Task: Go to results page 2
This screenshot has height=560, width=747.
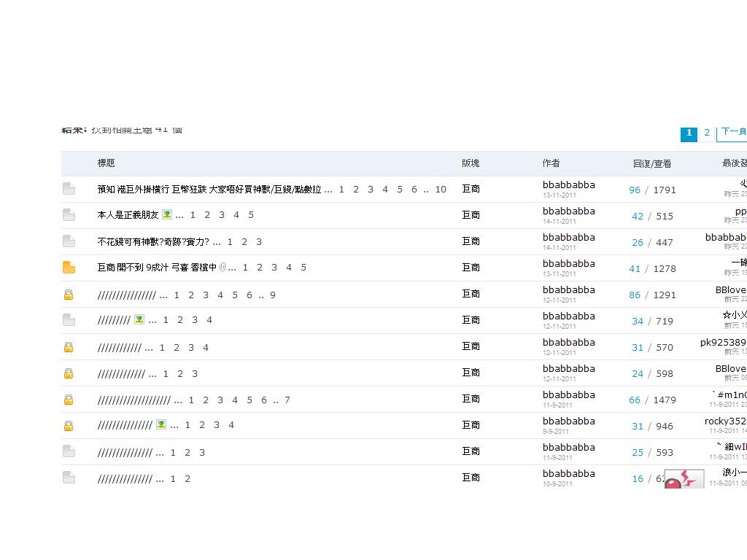Action: click(x=706, y=133)
